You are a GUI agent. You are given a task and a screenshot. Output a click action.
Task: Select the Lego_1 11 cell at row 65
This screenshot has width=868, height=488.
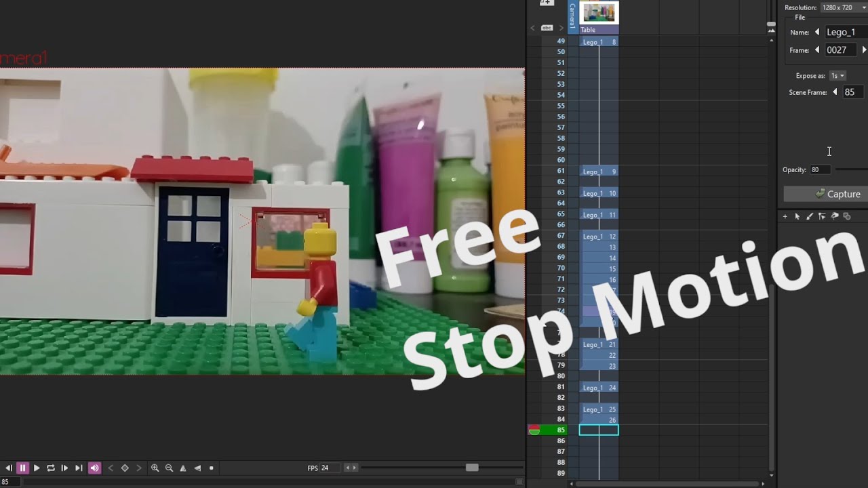pos(599,215)
